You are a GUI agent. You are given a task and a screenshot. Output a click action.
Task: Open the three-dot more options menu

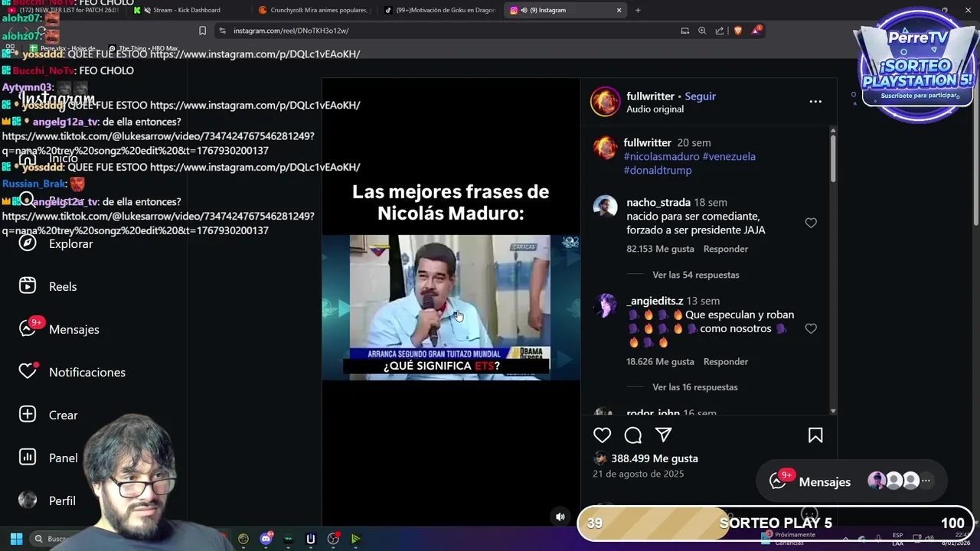815,101
